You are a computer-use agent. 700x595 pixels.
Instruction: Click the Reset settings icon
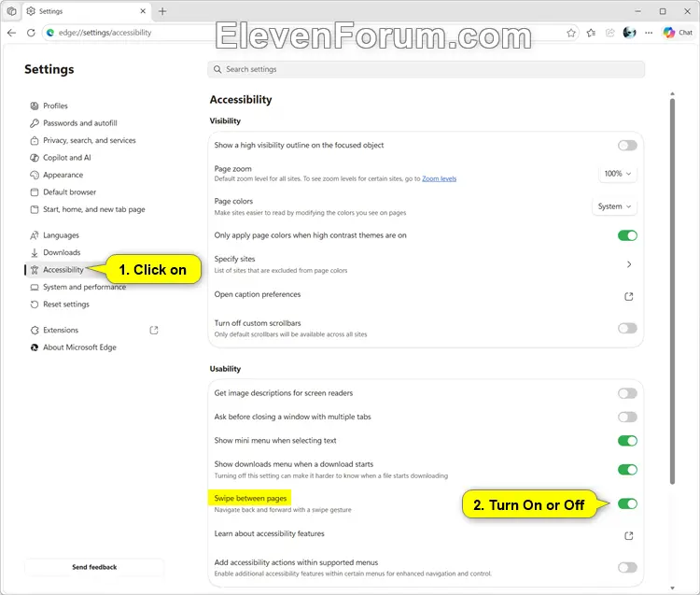(x=35, y=305)
